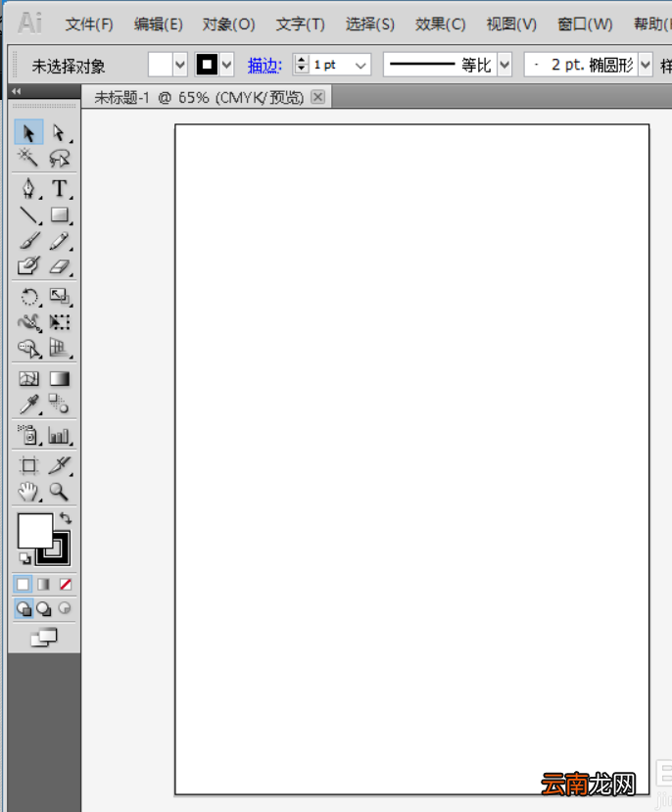Select the Hand tool

(x=28, y=491)
